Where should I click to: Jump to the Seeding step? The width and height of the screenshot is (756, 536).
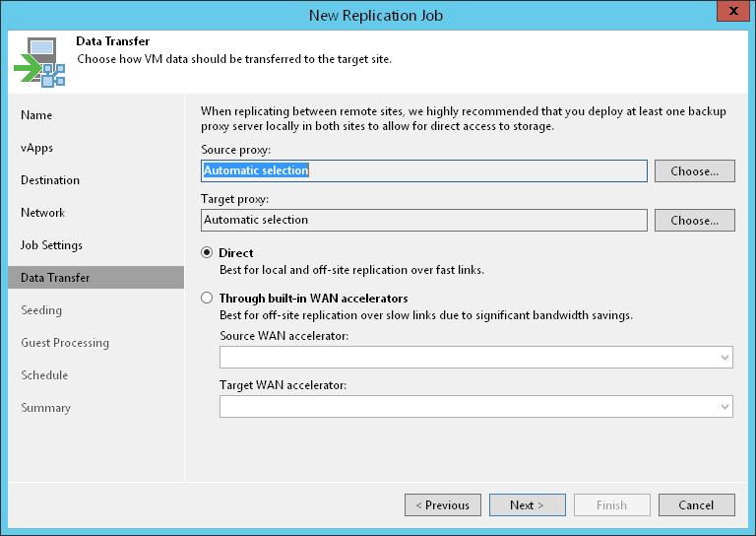click(41, 310)
